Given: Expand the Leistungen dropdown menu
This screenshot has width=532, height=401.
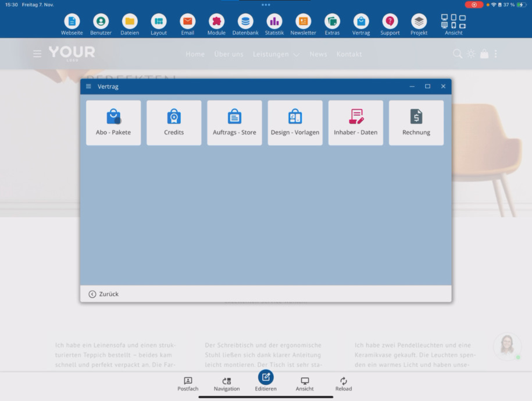Looking at the screenshot, I should (276, 54).
